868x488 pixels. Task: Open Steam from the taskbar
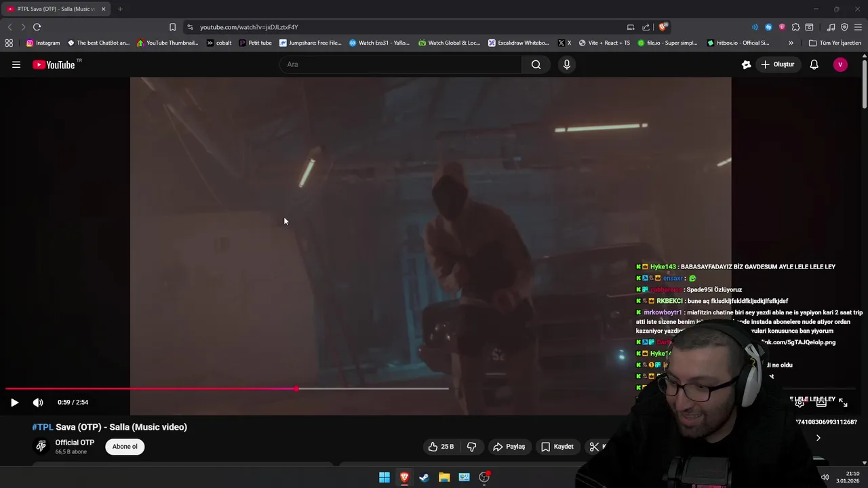[x=424, y=477]
